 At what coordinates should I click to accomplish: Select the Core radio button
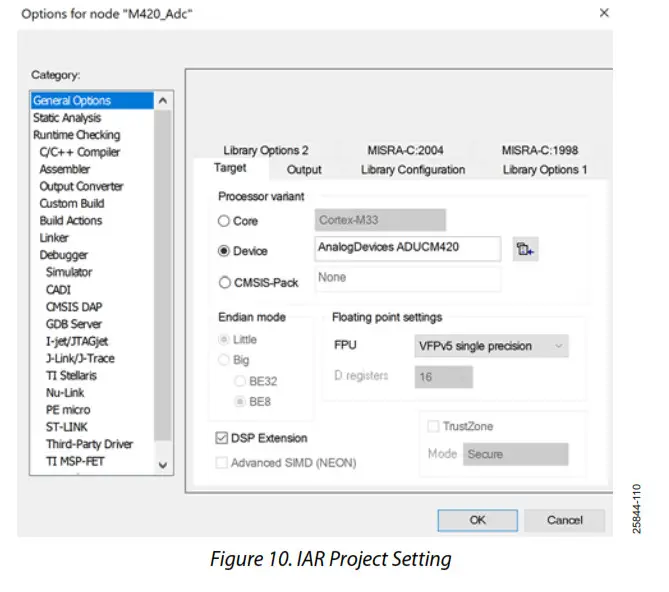(x=224, y=221)
